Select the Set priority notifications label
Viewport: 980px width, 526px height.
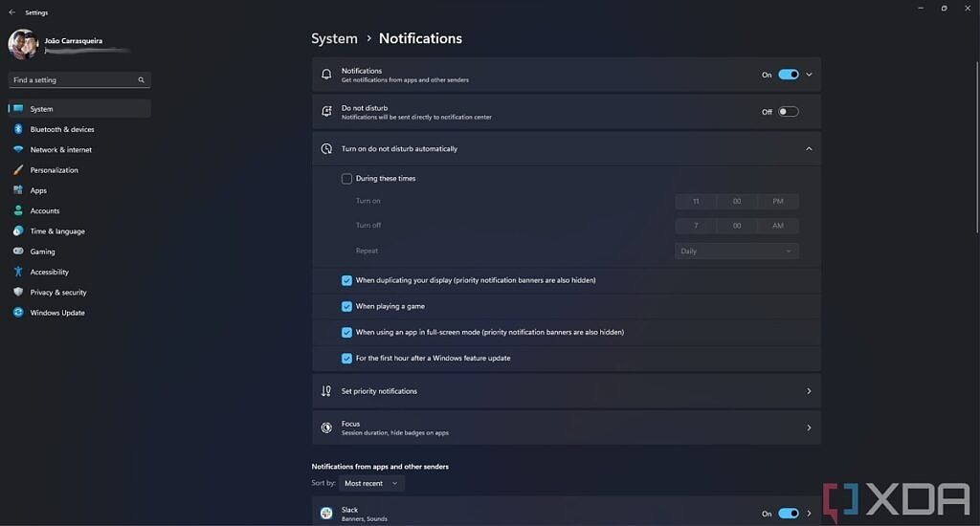379,391
